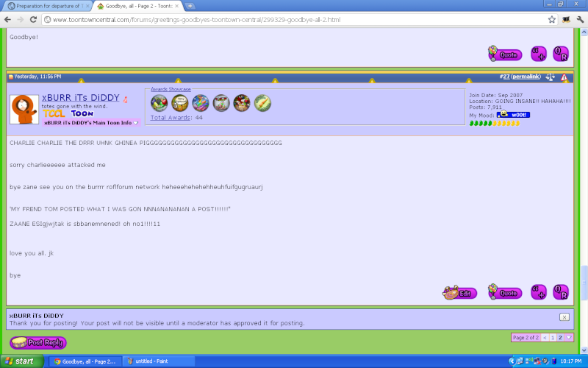Quote the 'Goodbye!' post at top
This screenshot has width=588, height=368.
click(x=505, y=54)
